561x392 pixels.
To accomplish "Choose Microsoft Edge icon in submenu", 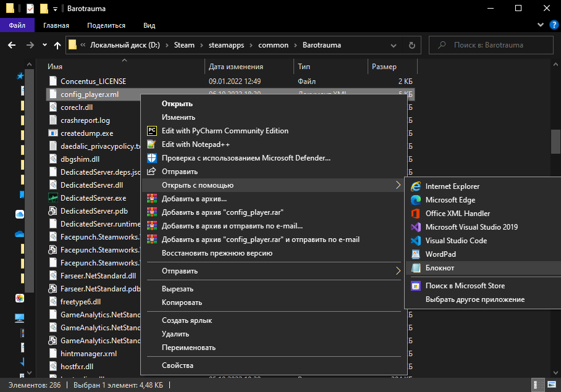I will tap(416, 200).
